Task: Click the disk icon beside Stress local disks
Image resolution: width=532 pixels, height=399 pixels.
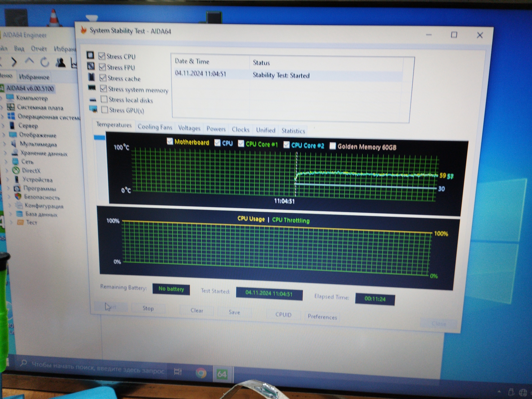Action: (x=93, y=99)
